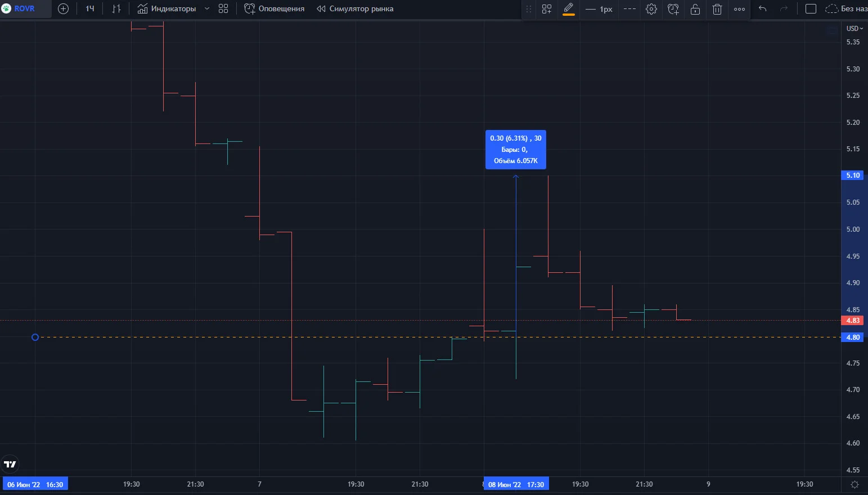Open the USD currency dropdown
Image resolution: width=868 pixels, height=495 pixels.
coord(854,29)
